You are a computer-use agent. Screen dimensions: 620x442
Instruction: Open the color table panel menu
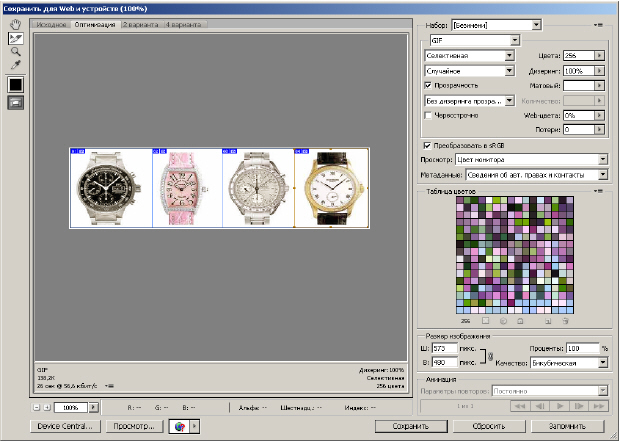pyautogui.click(x=599, y=190)
